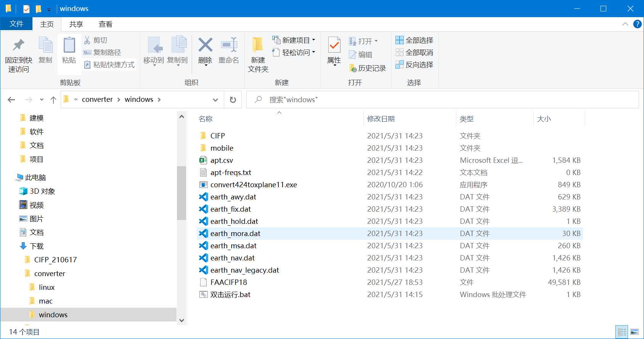Go back with the left arrow
Image resolution: width=644 pixels, height=339 pixels.
pyautogui.click(x=11, y=100)
